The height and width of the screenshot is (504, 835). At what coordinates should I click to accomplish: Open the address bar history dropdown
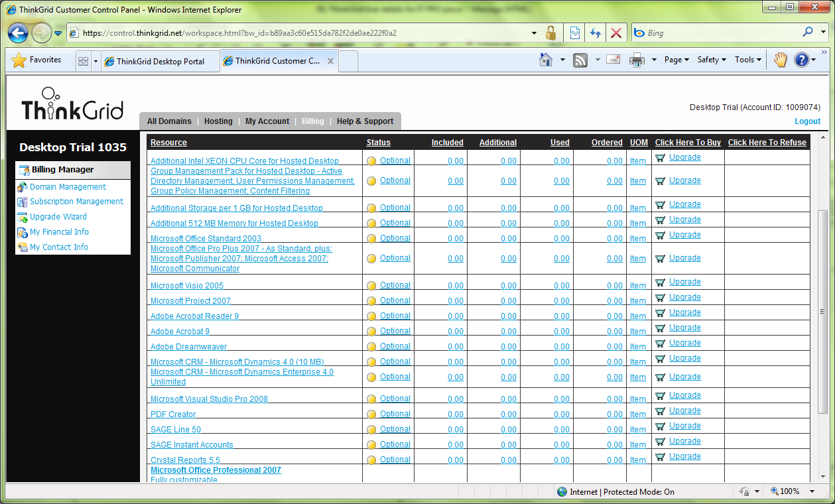(535, 32)
